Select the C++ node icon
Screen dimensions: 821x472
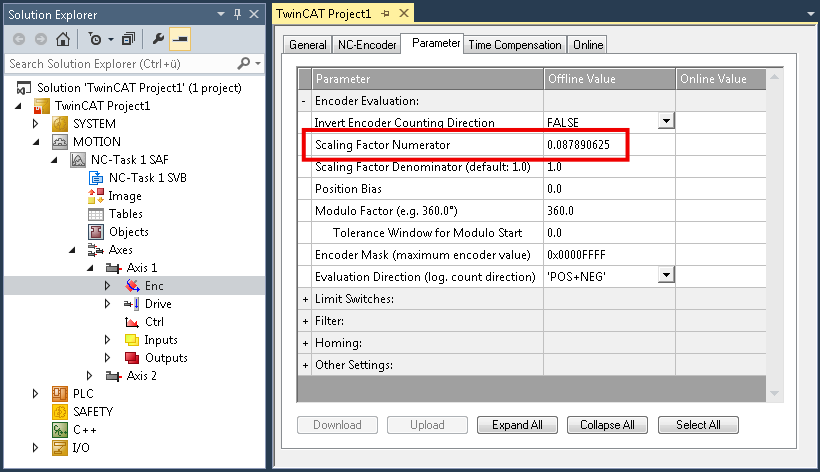coord(60,430)
